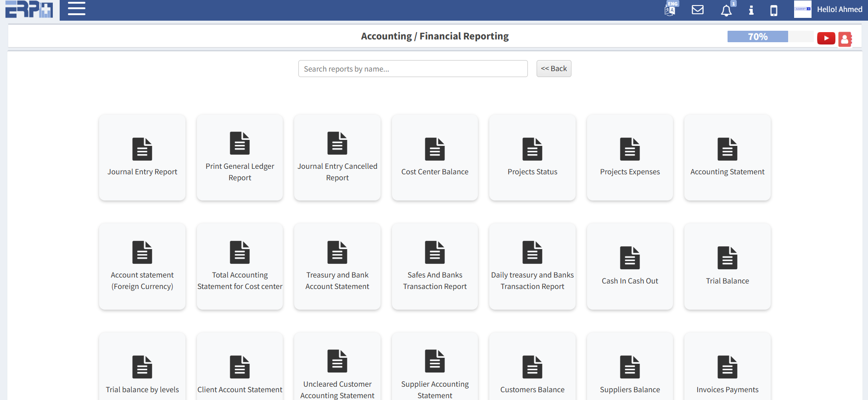Image resolution: width=868 pixels, height=400 pixels.
Task: Open the YouTube video tutorial button
Action: point(826,38)
